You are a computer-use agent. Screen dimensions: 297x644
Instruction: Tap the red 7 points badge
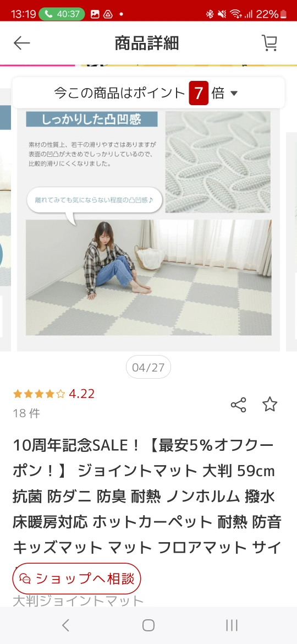[x=199, y=93]
